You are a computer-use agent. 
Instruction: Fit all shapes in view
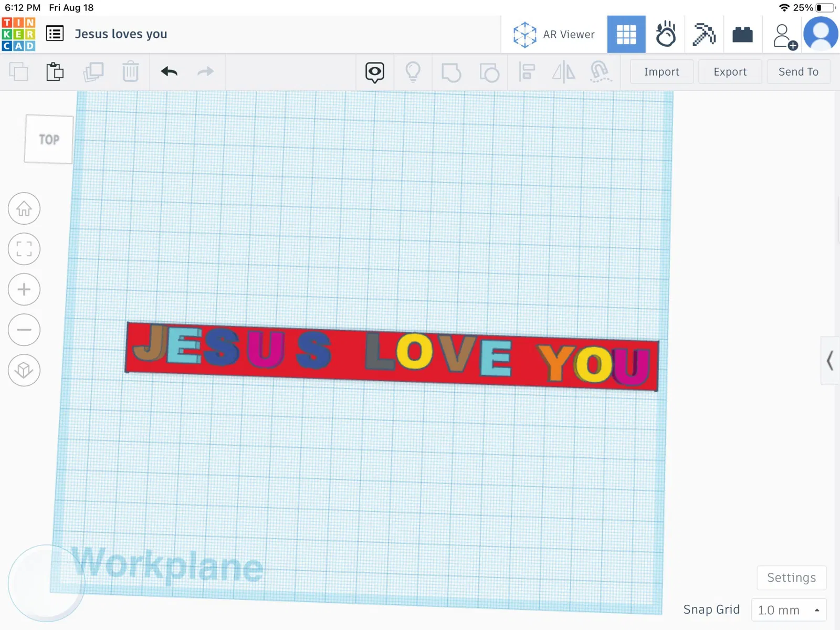point(24,249)
